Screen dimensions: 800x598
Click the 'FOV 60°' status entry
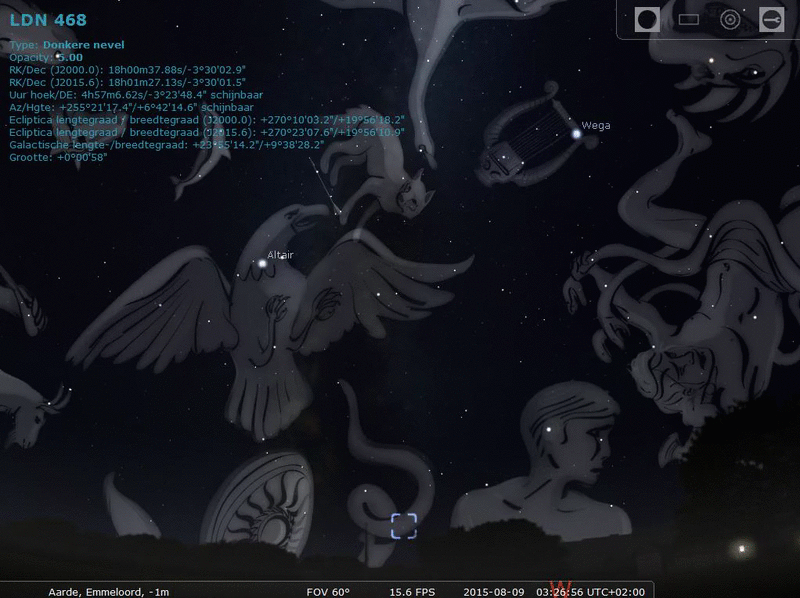328,592
